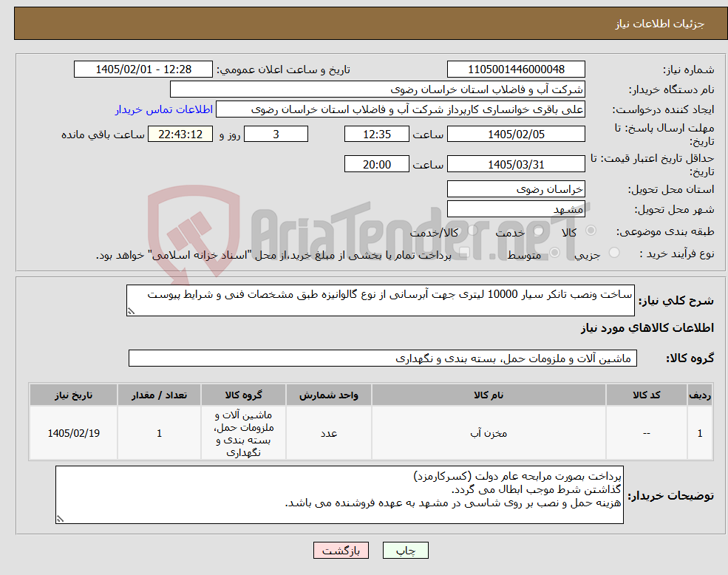This screenshot has width=728, height=575.
Task: Click the resize handle of buyer notes box
Action: click(x=60, y=520)
